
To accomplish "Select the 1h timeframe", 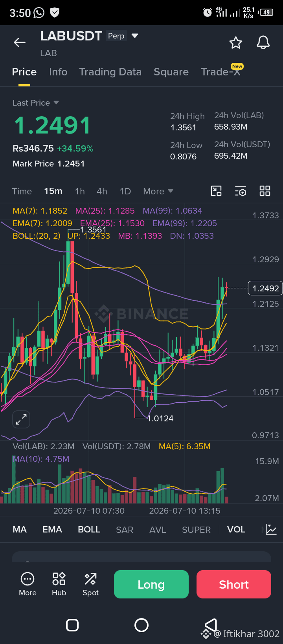I will coord(80,191).
